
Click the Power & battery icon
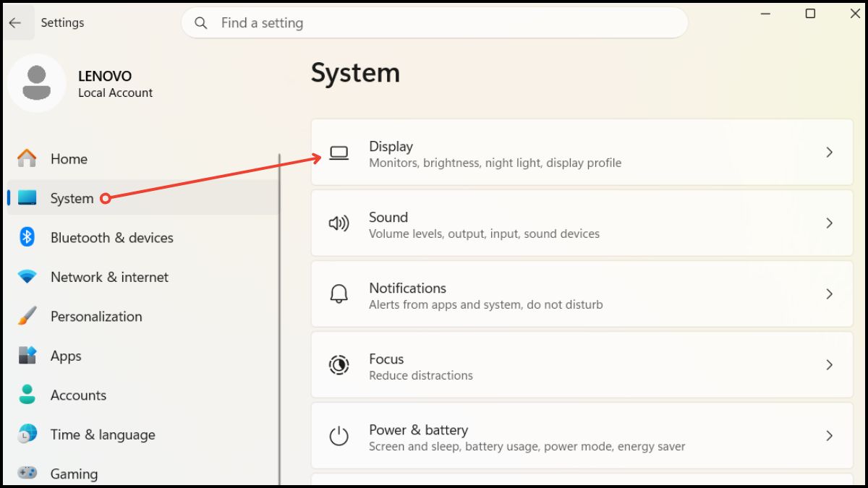click(339, 436)
